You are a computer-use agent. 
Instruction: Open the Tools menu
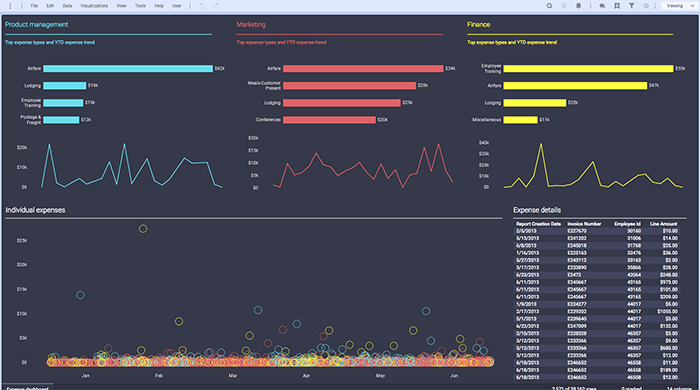tap(140, 6)
